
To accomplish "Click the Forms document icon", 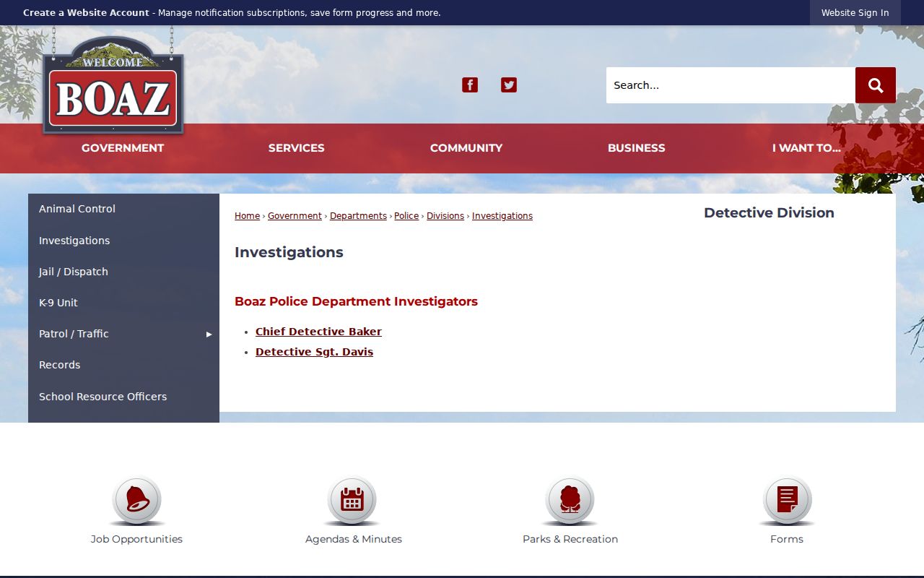I will (x=787, y=500).
